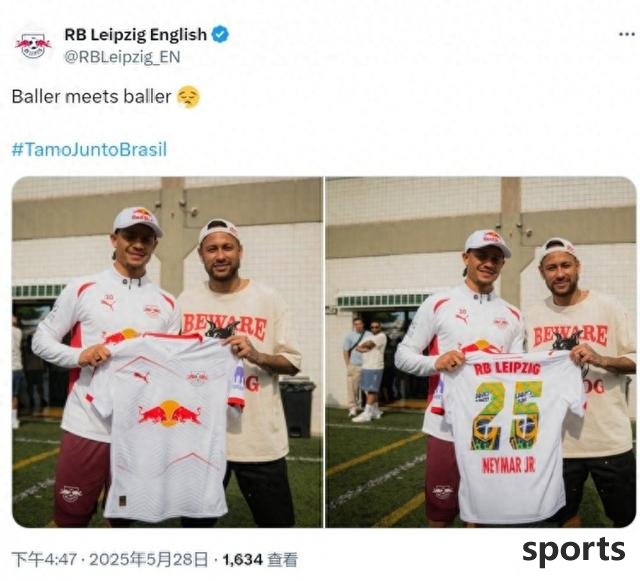Click the RB LEIPZIG text on jersey back
Viewport: 640px width, 581px height.
(x=507, y=368)
